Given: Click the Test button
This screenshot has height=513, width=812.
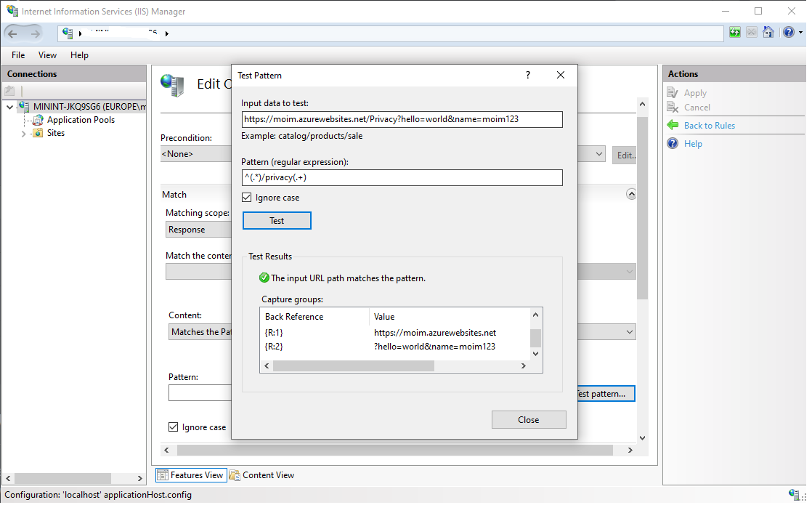Looking at the screenshot, I should pyautogui.click(x=277, y=221).
